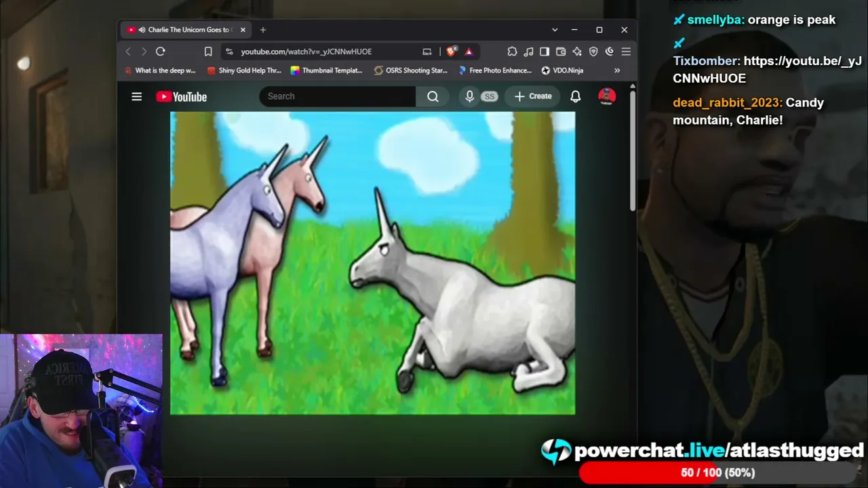Click the powerchat.live/atlasthugged text
Viewport: 868px width, 488px height.
[x=719, y=451]
